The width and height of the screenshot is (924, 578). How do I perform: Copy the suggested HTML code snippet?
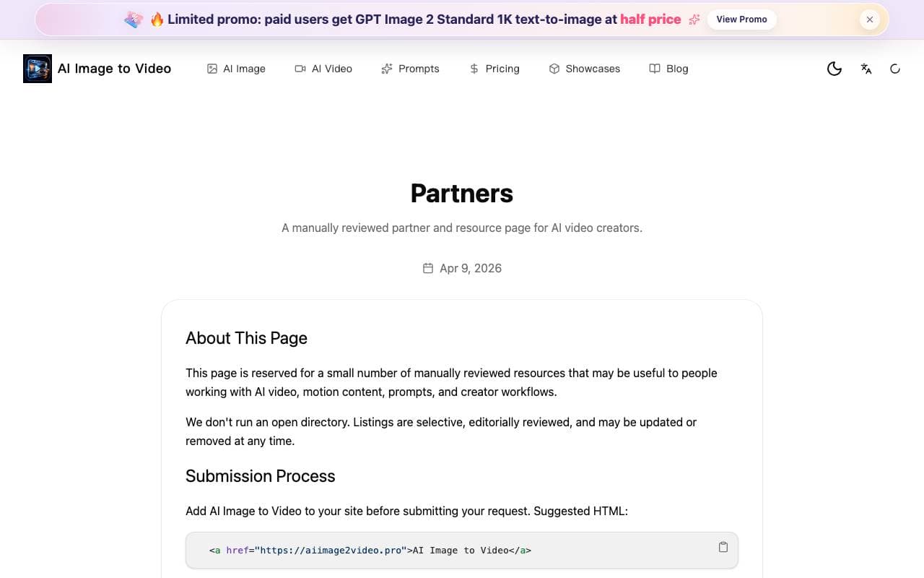pos(723,547)
